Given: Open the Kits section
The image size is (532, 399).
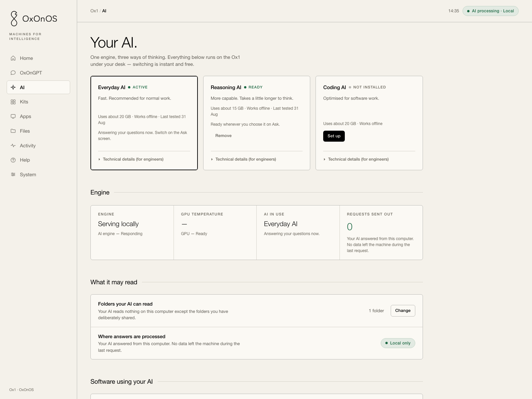Looking at the screenshot, I should coord(38,102).
